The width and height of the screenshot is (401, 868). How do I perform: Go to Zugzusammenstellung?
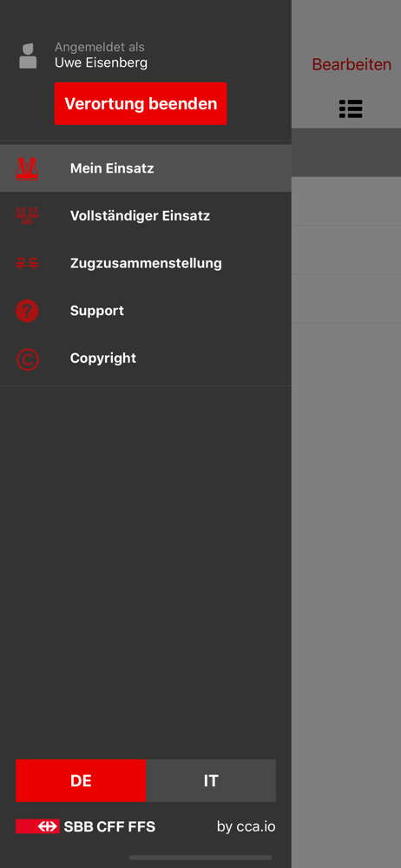[146, 264]
